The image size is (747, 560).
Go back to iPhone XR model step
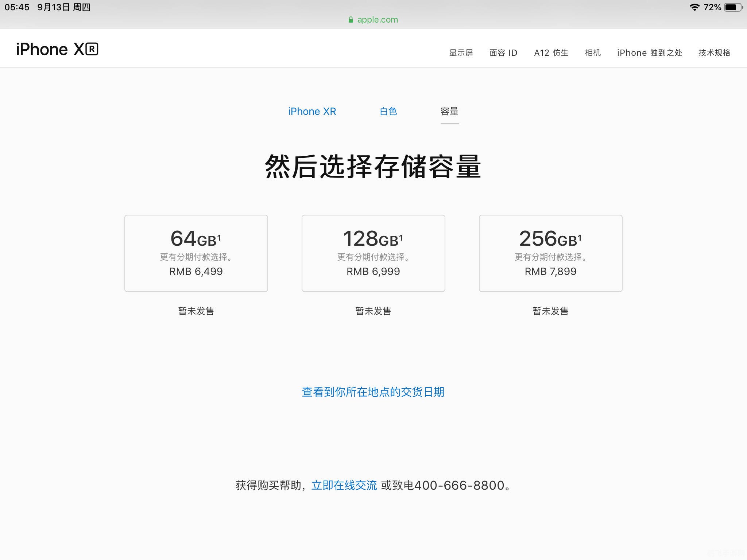click(x=312, y=112)
